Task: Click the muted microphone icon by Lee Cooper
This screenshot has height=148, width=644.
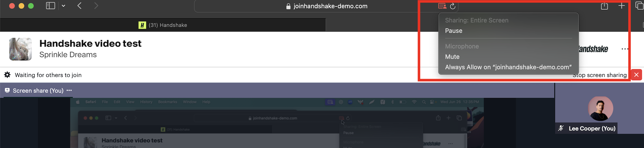Action: (561, 128)
